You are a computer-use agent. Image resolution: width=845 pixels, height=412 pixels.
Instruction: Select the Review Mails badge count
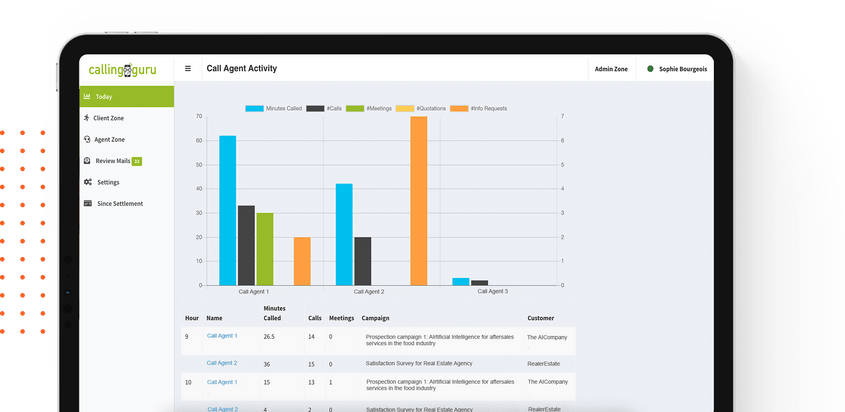click(137, 161)
